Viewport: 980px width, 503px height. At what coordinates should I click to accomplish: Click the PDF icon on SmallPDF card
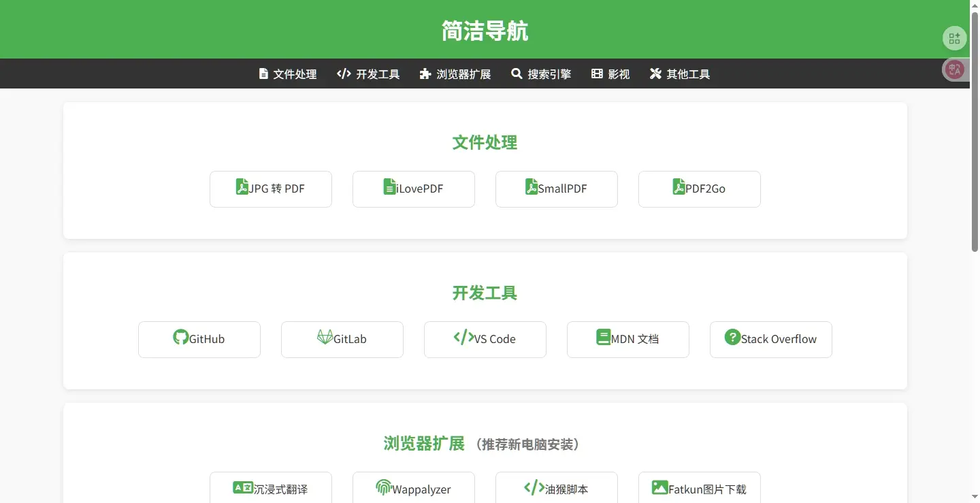532,186
